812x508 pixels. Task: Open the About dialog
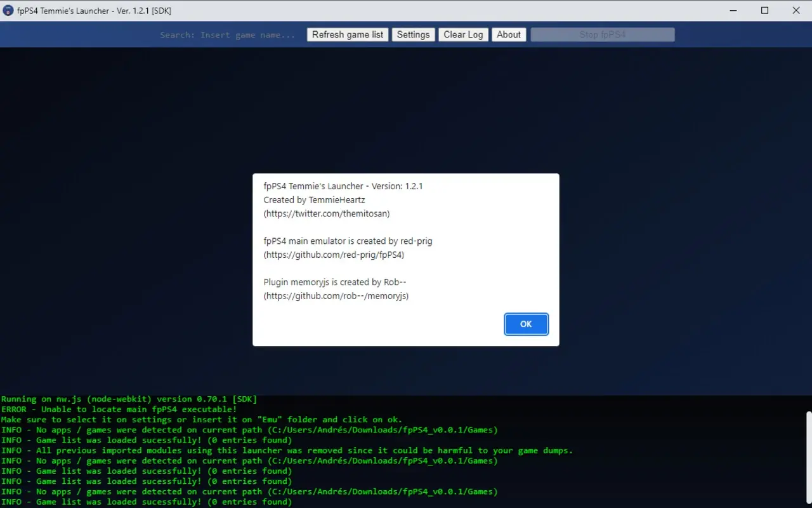(509, 34)
